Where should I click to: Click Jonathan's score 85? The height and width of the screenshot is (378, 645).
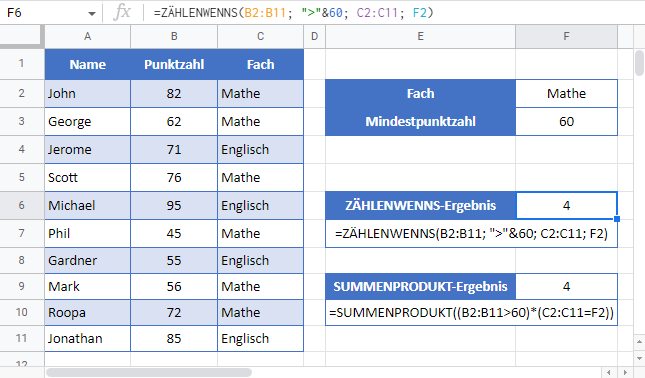coord(174,339)
